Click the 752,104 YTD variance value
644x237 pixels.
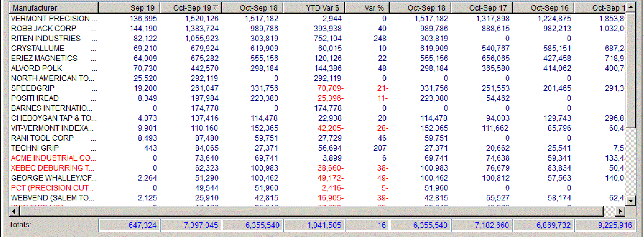click(x=328, y=39)
